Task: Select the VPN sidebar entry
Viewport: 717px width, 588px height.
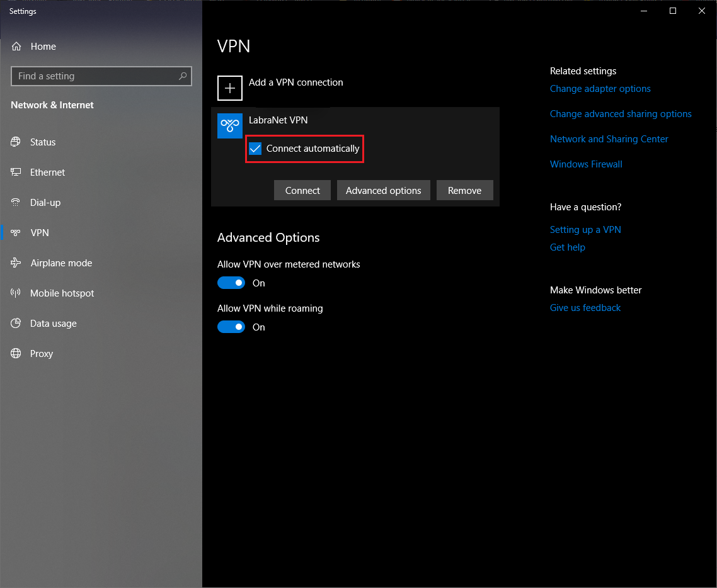Action: (101, 232)
